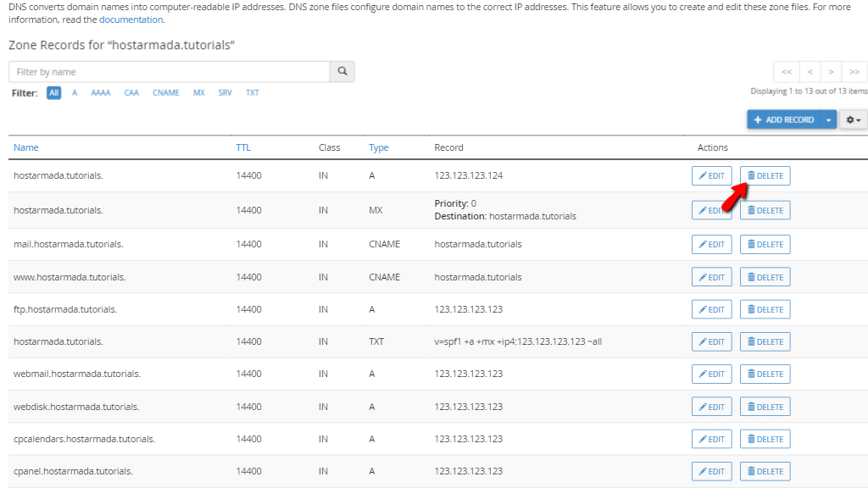Go to the last page of results

point(854,72)
